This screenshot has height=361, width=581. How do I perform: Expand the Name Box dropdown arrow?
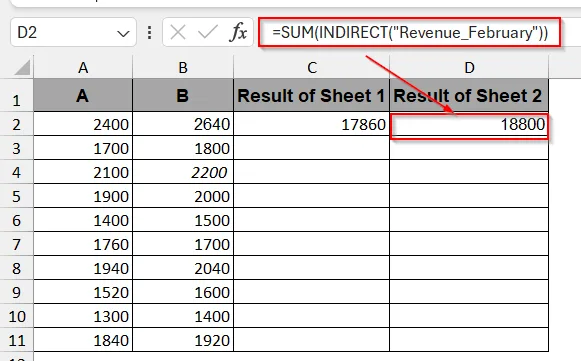[x=123, y=34]
